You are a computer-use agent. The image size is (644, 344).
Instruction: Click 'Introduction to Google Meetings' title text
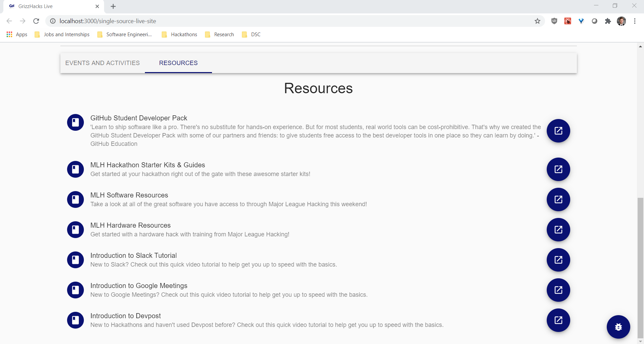pos(139,286)
